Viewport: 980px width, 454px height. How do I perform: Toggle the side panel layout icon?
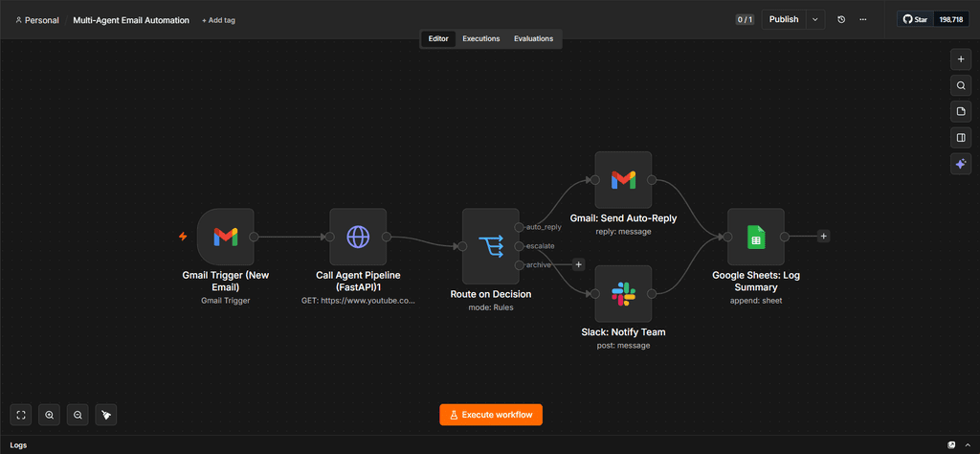[961, 138]
